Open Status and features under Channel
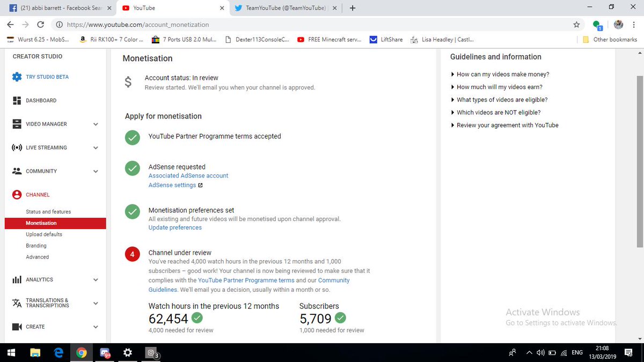644x362 pixels. point(48,212)
